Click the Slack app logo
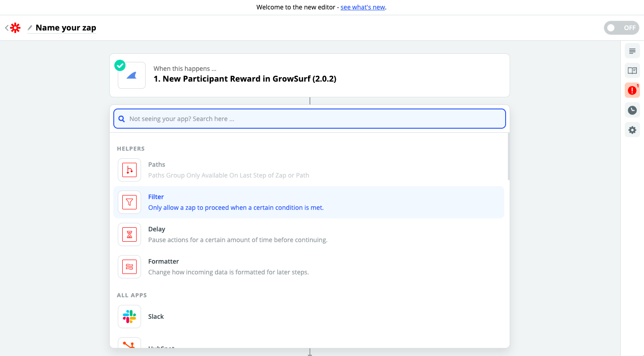 [129, 317]
